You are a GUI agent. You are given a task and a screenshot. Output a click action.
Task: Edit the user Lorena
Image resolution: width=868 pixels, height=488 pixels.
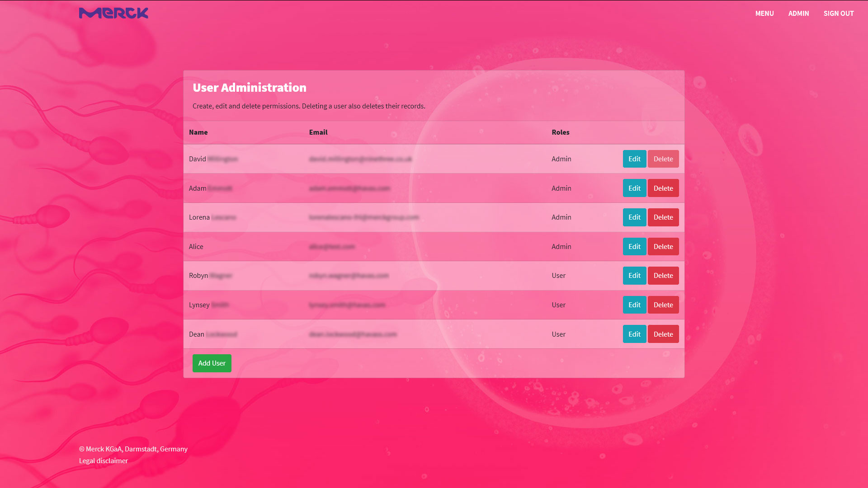coord(634,217)
